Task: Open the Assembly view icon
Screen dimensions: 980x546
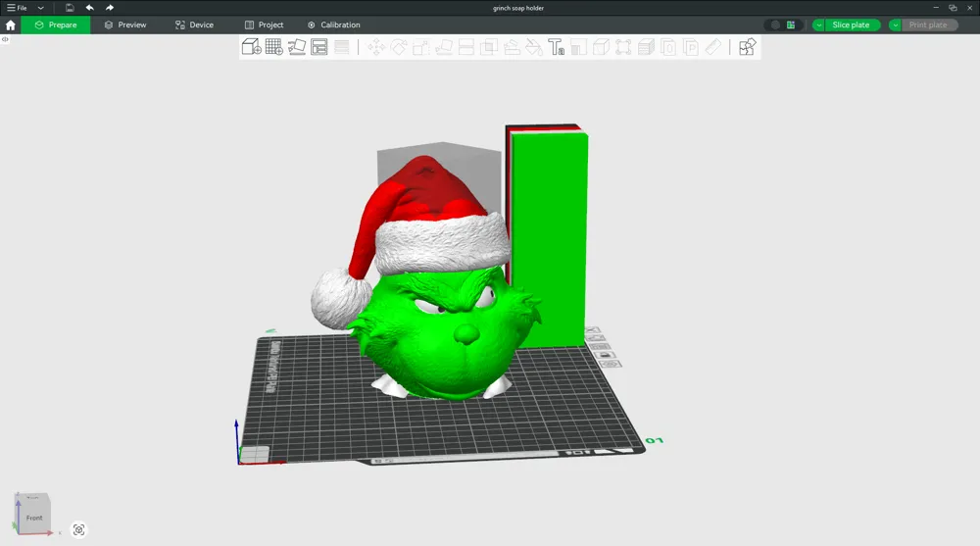Action: tap(747, 47)
